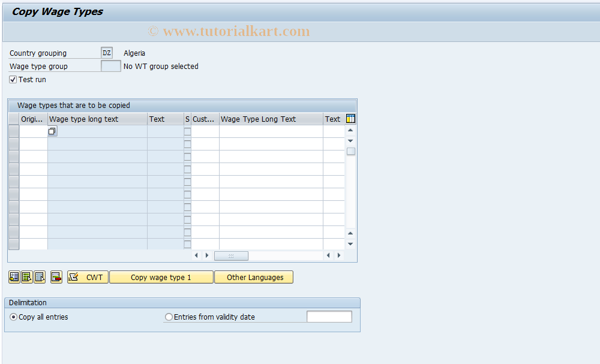Click the Origi... column header
The height and width of the screenshot is (364, 600).
point(33,119)
